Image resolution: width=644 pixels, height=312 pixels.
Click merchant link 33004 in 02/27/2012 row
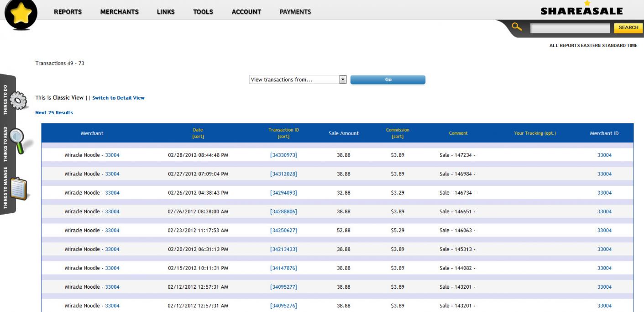tap(112, 174)
